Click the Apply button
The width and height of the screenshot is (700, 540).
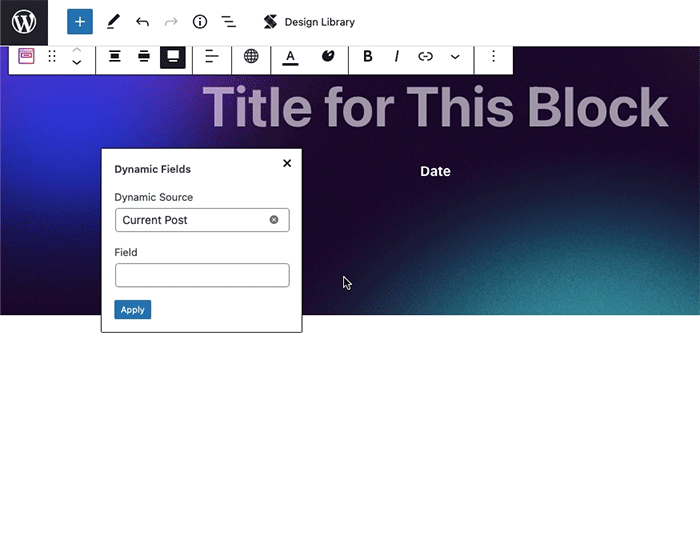point(133,310)
